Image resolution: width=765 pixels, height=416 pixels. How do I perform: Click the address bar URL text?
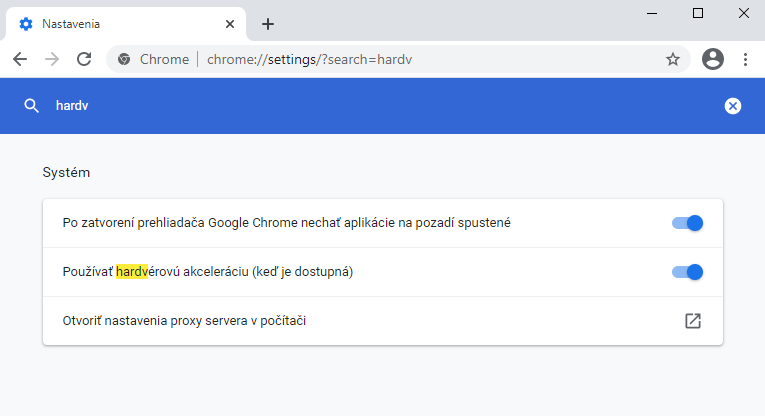310,59
